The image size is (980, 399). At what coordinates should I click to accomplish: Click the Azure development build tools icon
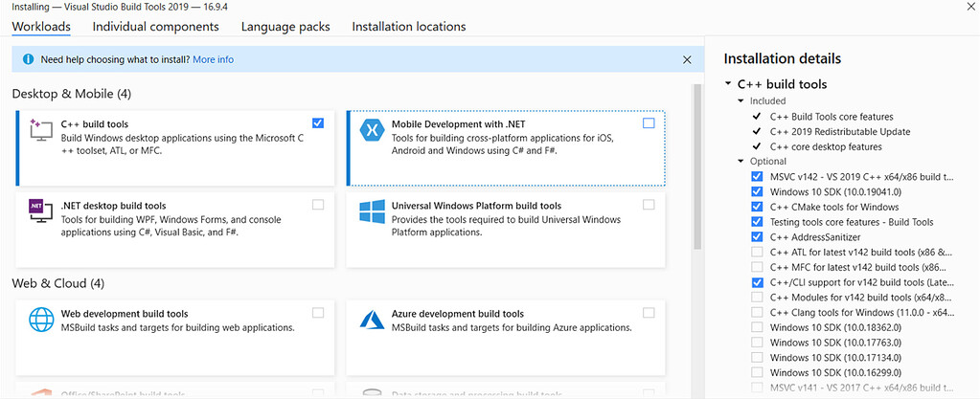tap(370, 320)
